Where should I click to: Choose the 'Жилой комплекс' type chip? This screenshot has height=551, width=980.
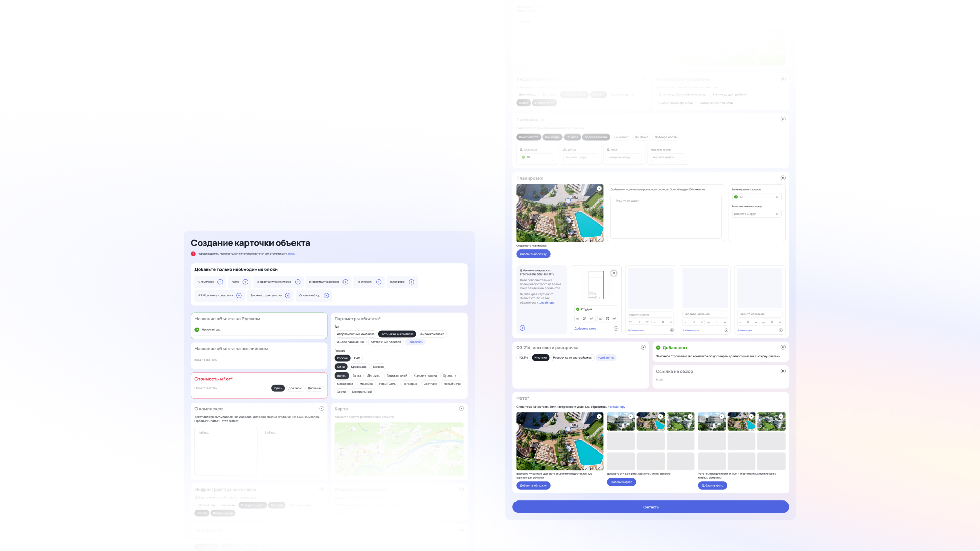[432, 334]
